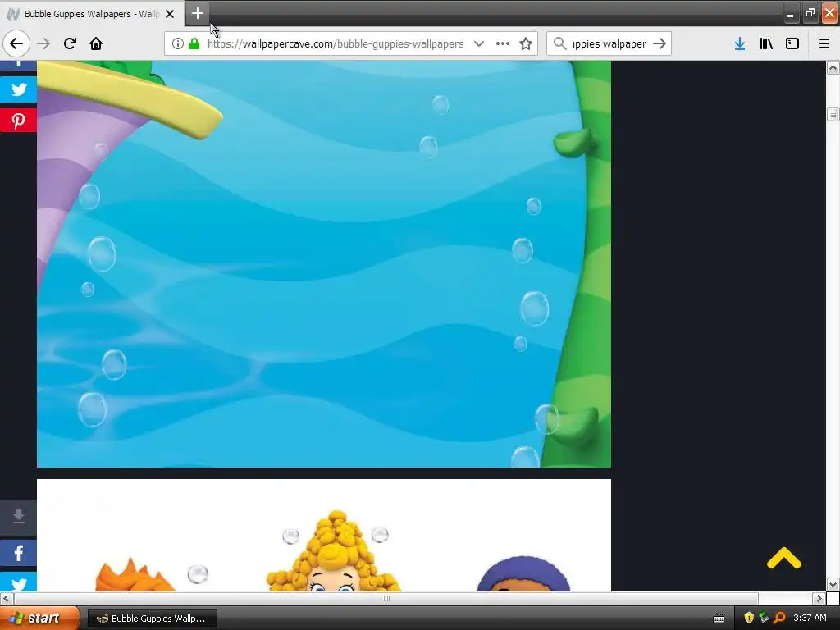Screen dimensions: 840x630
Task: Go back to the previous page
Action: [x=16, y=43]
